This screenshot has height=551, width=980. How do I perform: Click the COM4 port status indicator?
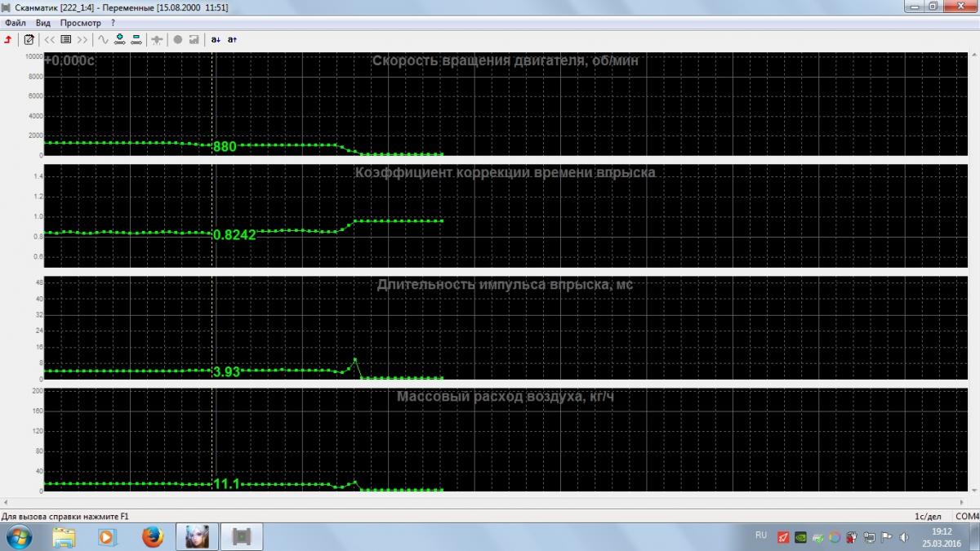click(x=967, y=516)
